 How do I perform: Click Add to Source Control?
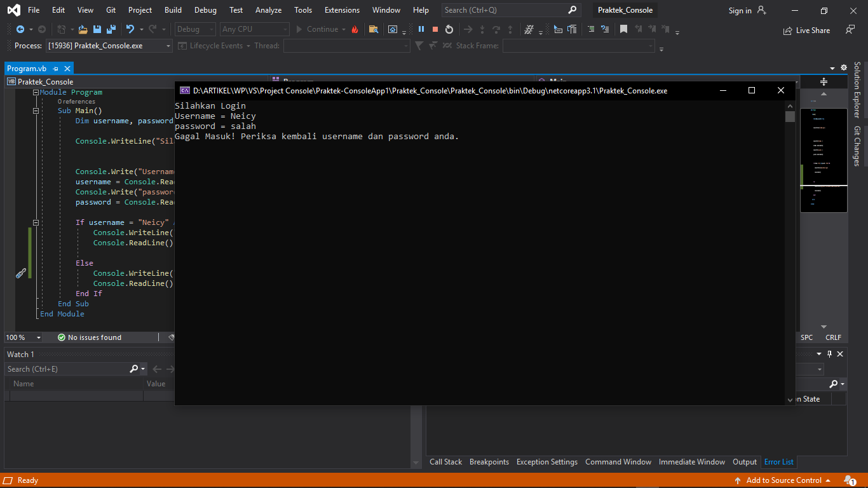[x=783, y=480]
